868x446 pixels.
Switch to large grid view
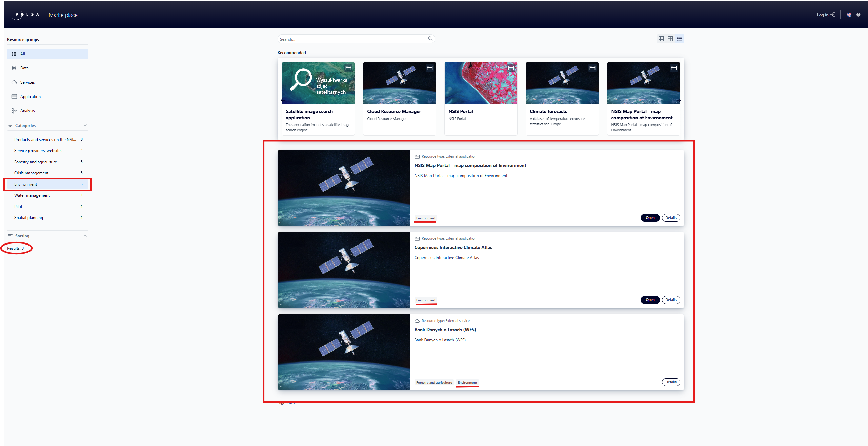coord(670,39)
